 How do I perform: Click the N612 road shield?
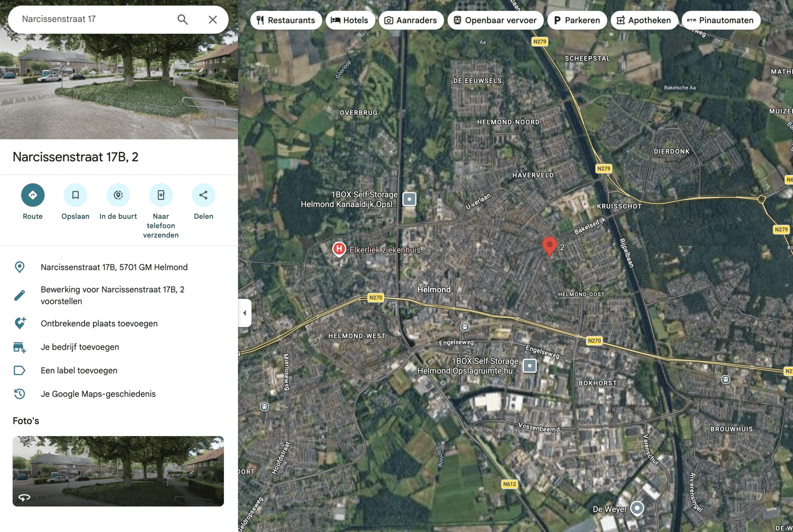[509, 484]
